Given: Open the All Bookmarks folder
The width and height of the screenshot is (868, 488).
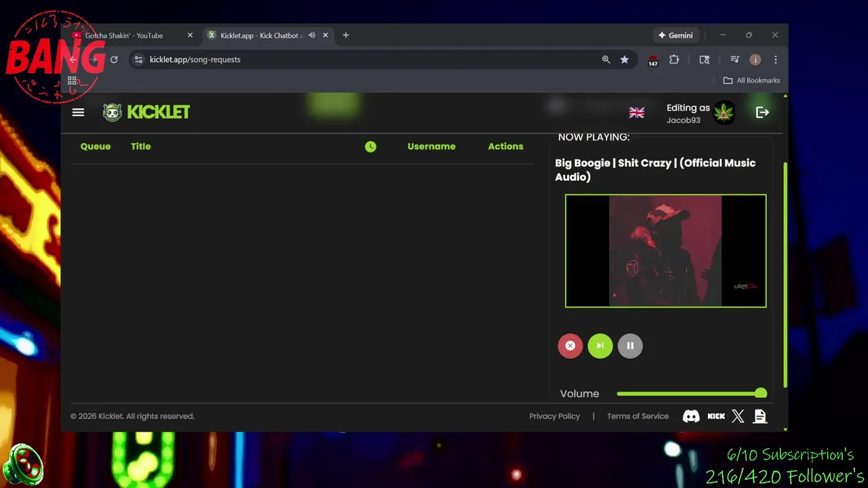Looking at the screenshot, I should point(751,80).
